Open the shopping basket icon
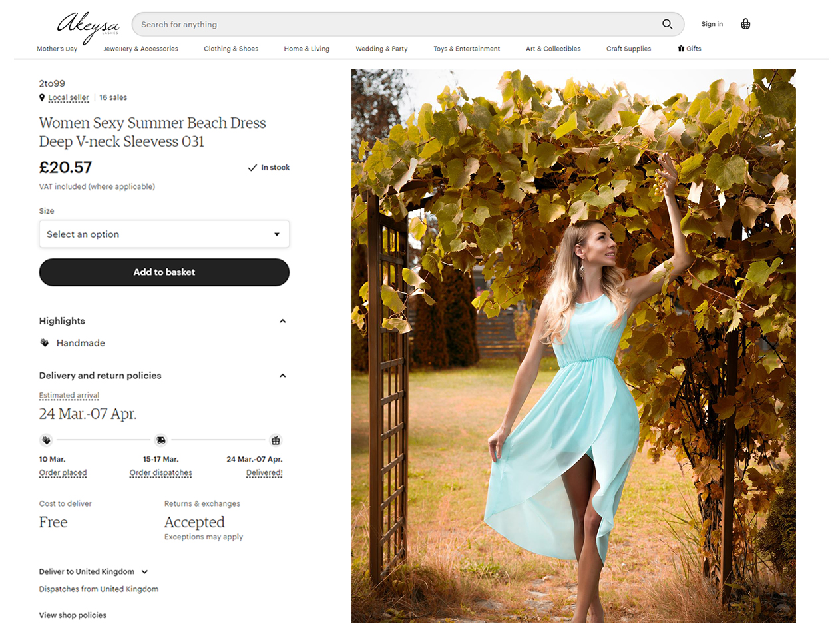Screen dimensions: 840x642 tap(745, 24)
